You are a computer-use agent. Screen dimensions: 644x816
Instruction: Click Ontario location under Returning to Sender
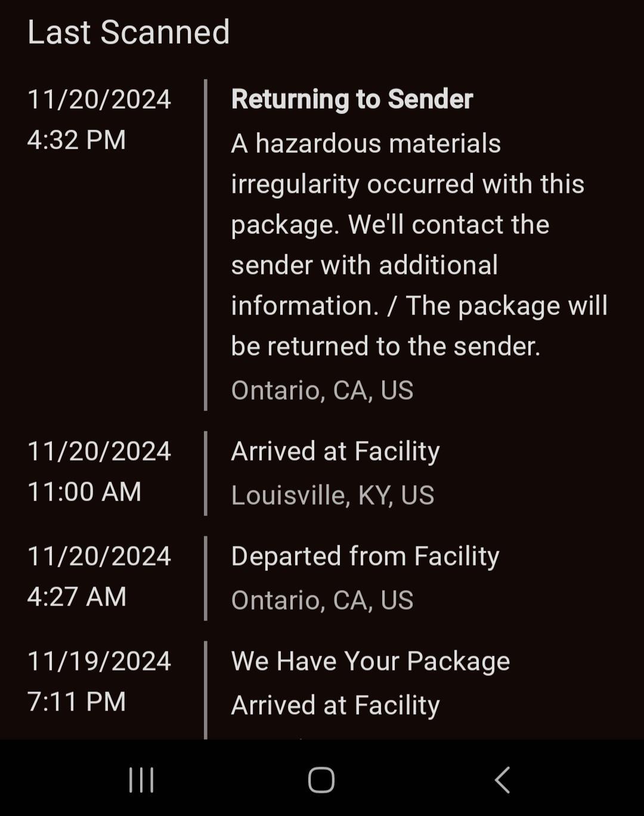coord(322,390)
